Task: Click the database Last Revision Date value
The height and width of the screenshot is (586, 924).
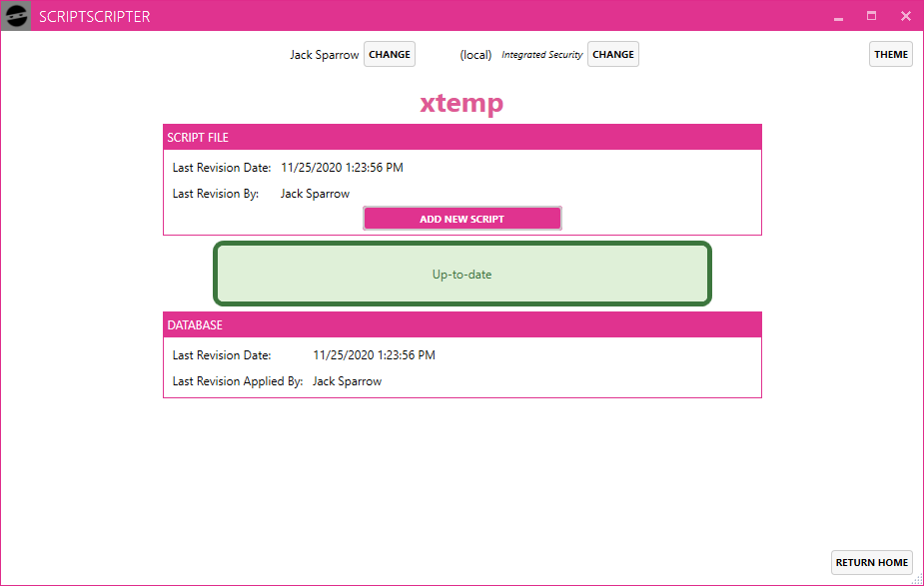Action: [x=374, y=355]
